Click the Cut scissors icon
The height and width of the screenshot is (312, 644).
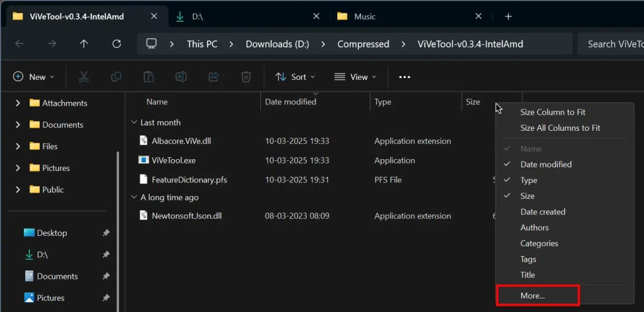click(84, 77)
